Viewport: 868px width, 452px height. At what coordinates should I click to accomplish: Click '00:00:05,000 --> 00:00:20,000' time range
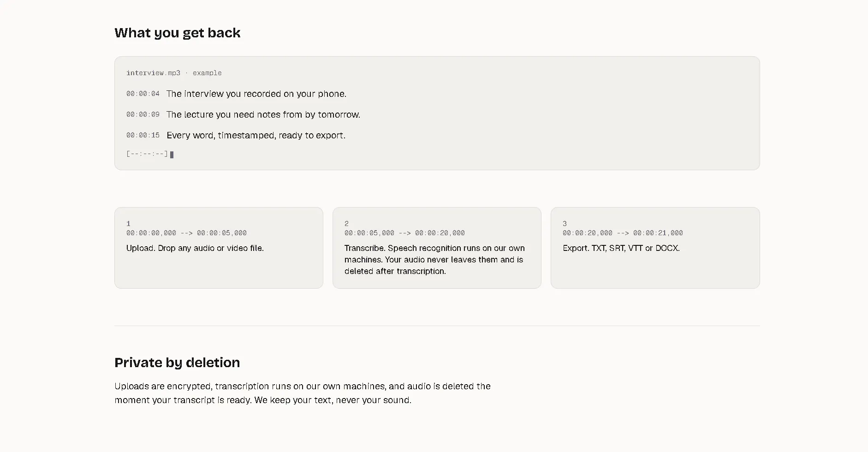[404, 233]
